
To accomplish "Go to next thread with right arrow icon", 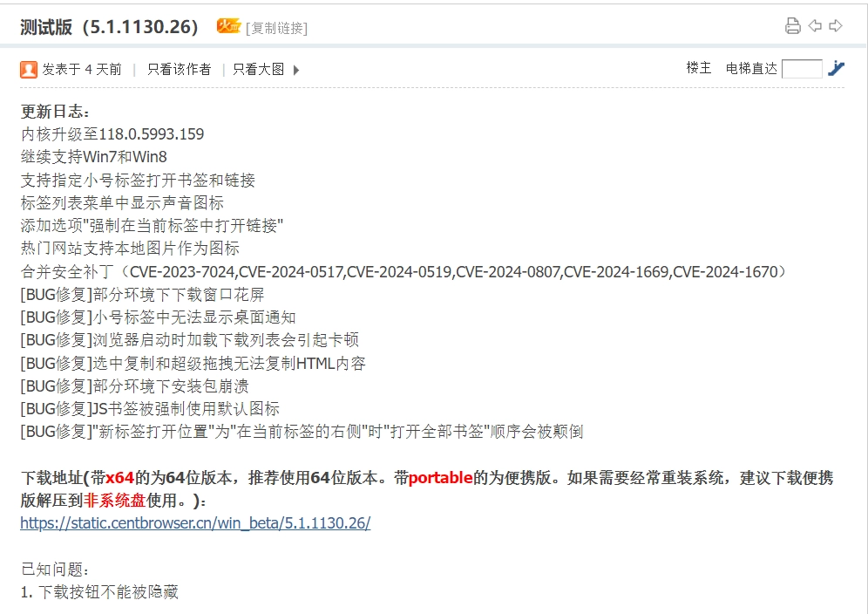I will pos(836,25).
